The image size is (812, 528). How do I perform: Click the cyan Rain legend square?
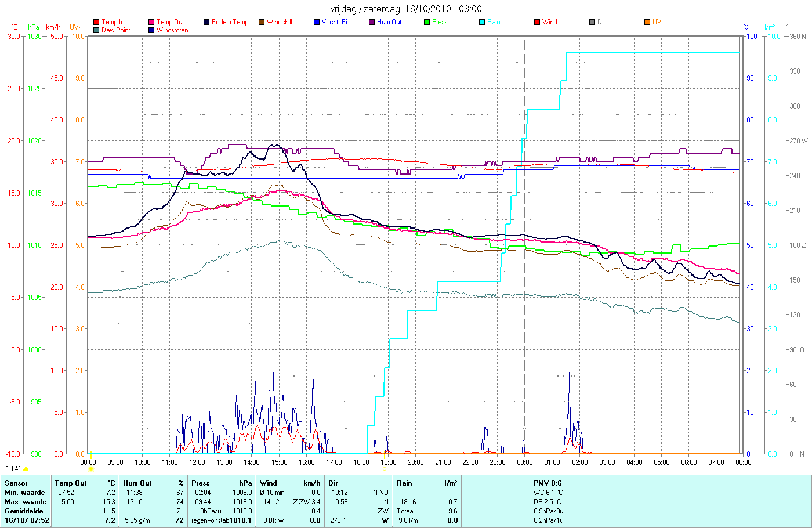[x=482, y=22]
